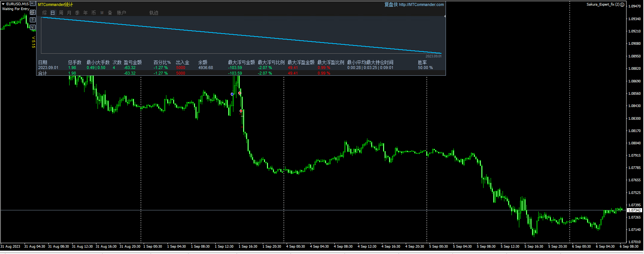Image resolution: width=644 pixels, height=254 pixels.
Task: Click the 次数 column header
Action: click(117, 62)
